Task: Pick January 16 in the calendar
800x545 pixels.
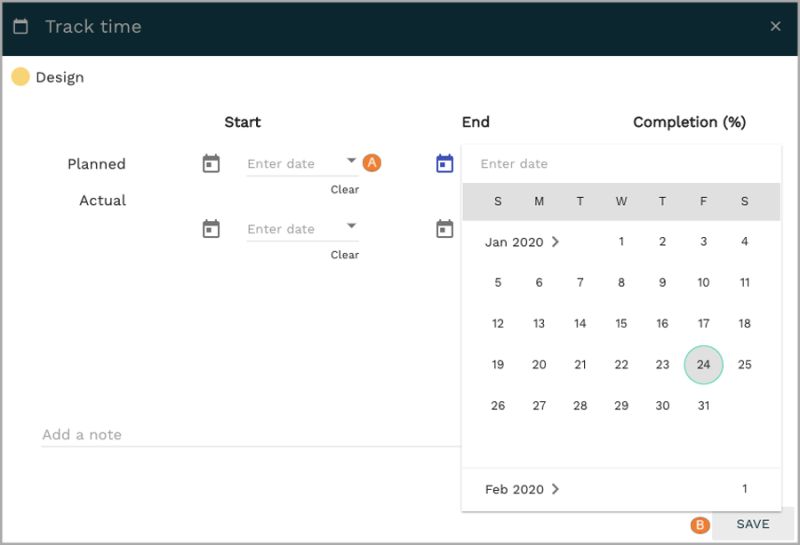Action: pos(662,324)
